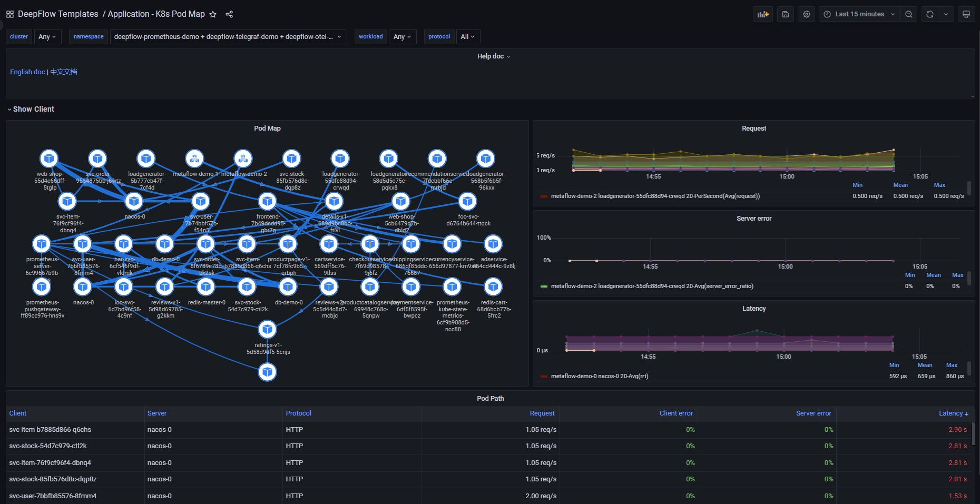Refresh the dashboard

tap(930, 14)
